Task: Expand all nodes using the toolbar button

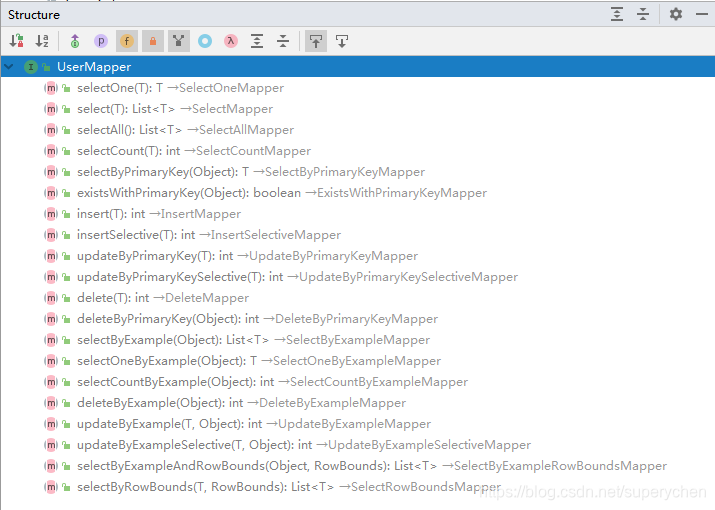Action: point(257,42)
